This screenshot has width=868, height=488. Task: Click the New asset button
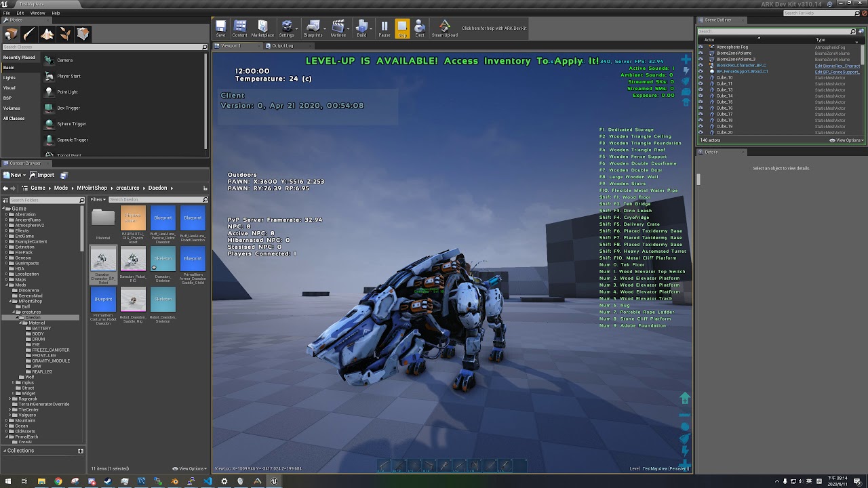pyautogui.click(x=13, y=175)
